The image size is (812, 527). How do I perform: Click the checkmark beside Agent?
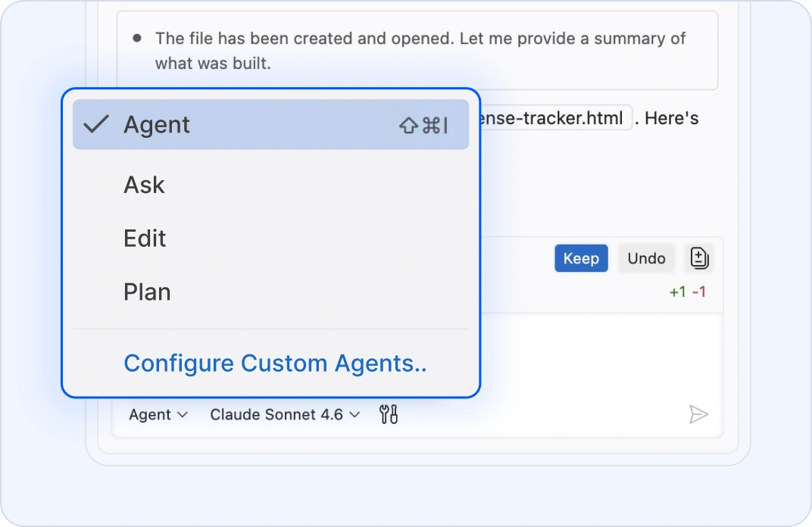[96, 124]
